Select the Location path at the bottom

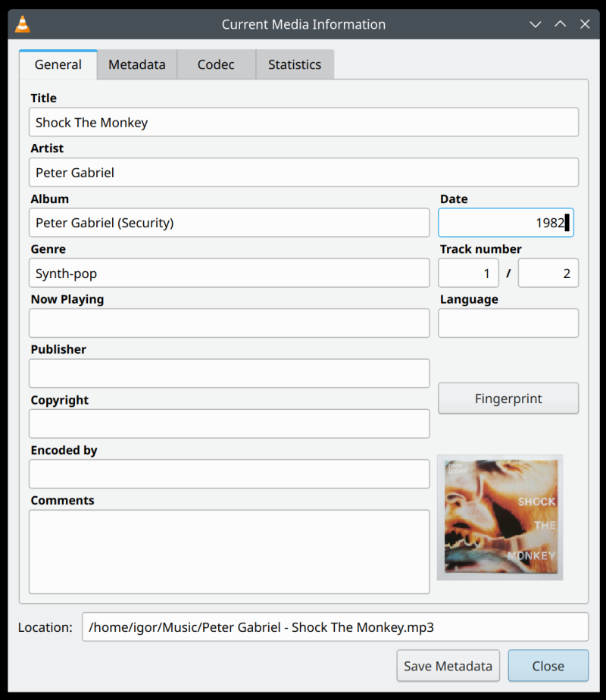point(335,627)
